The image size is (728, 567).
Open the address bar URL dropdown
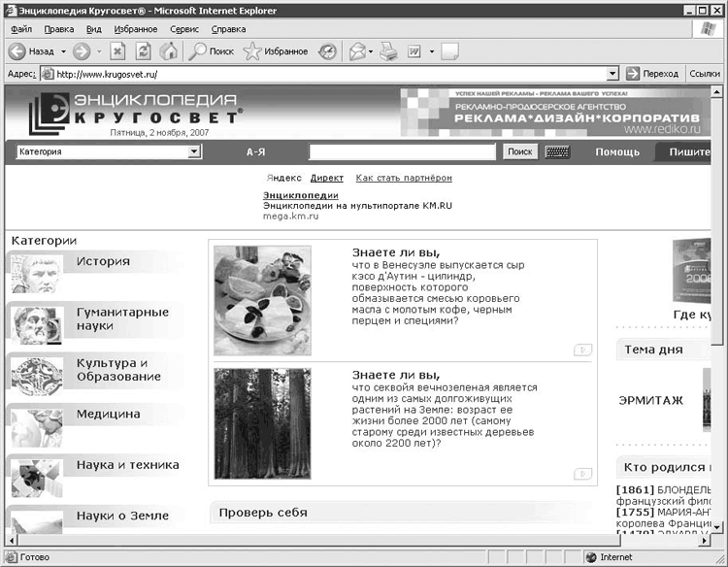(612, 74)
